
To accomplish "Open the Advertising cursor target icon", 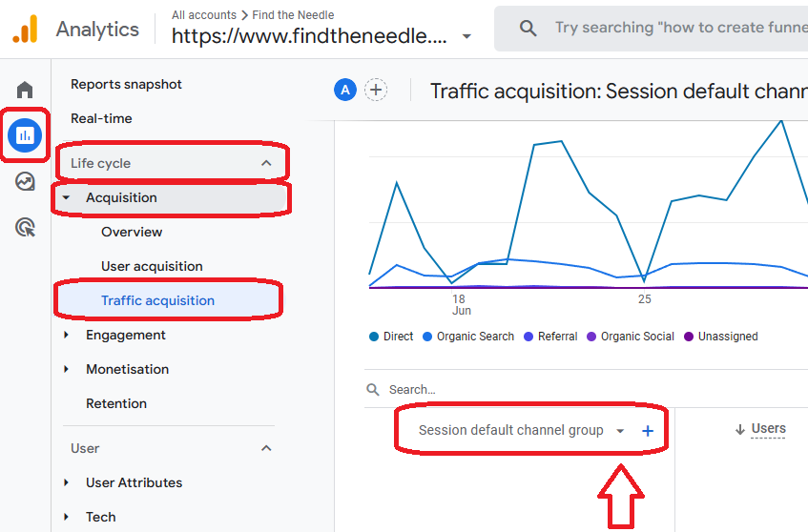I will click(25, 227).
